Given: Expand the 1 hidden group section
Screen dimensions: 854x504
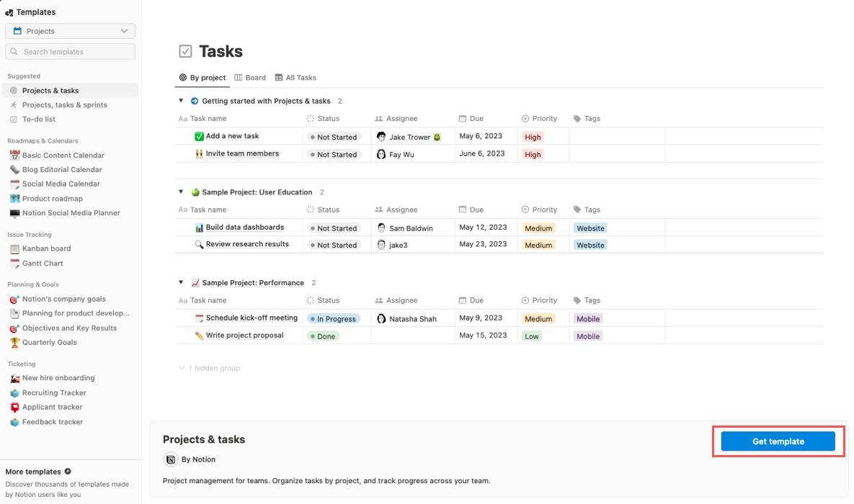Looking at the screenshot, I should coord(210,368).
